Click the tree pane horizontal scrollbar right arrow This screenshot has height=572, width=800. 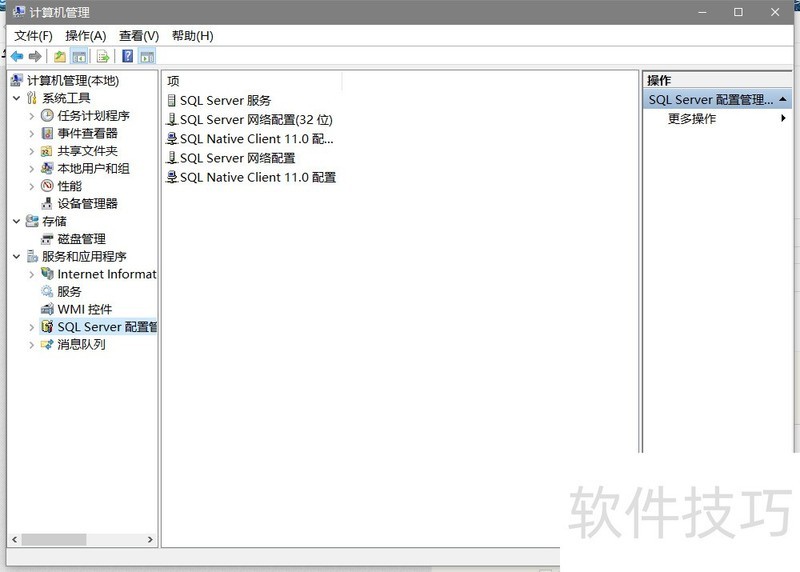(151, 540)
